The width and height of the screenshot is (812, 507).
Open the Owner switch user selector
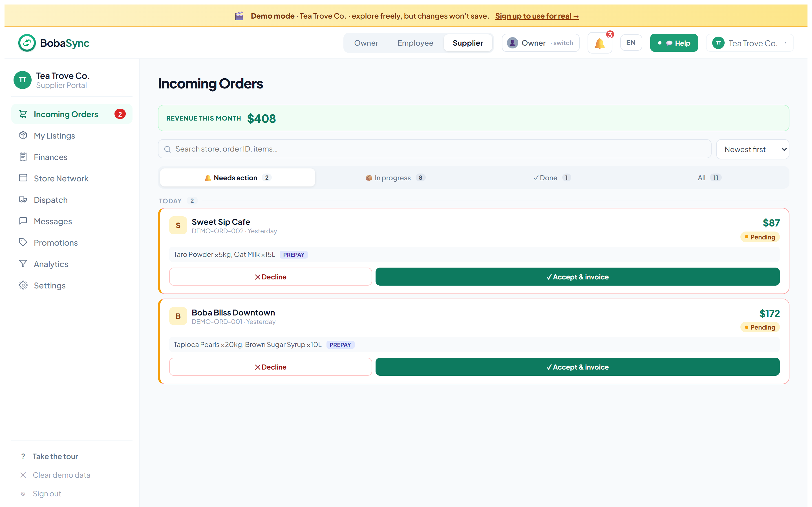tap(540, 43)
